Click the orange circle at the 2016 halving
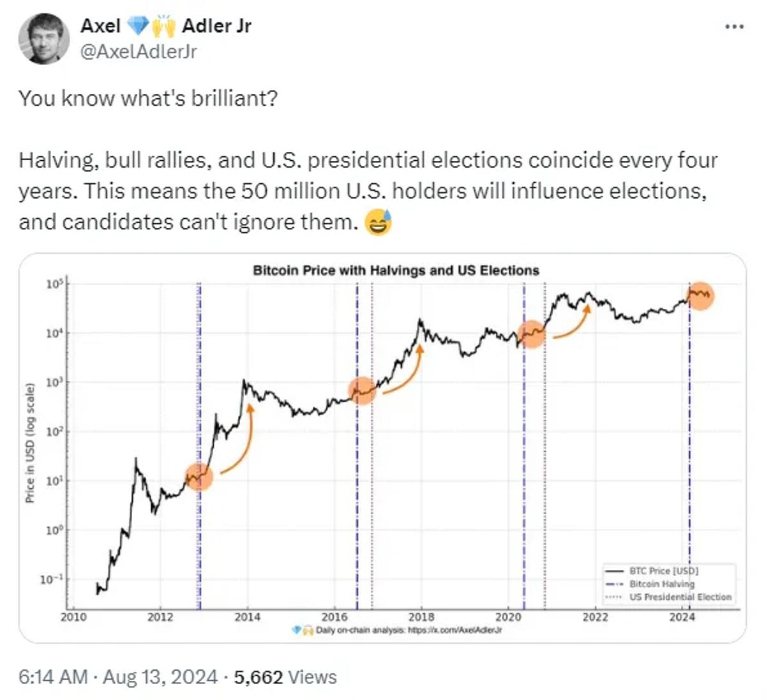 pyautogui.click(x=362, y=390)
